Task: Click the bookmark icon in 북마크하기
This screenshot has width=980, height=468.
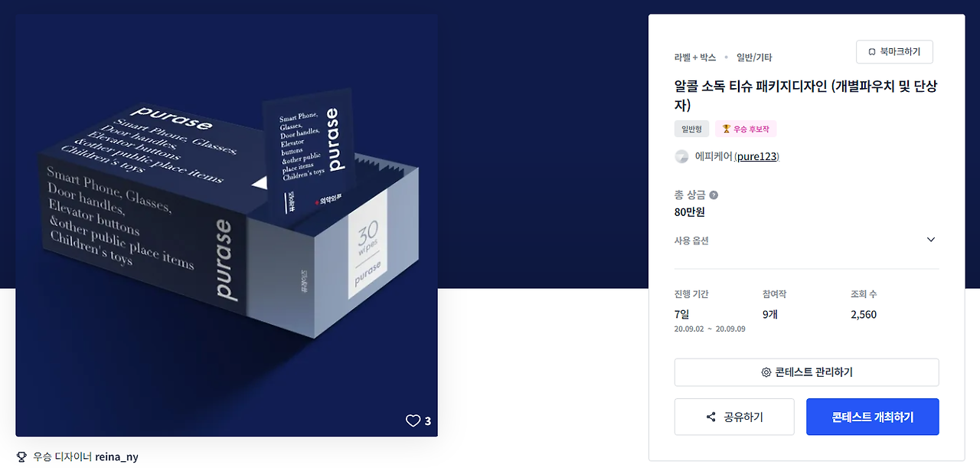Action: pyautogui.click(x=871, y=52)
